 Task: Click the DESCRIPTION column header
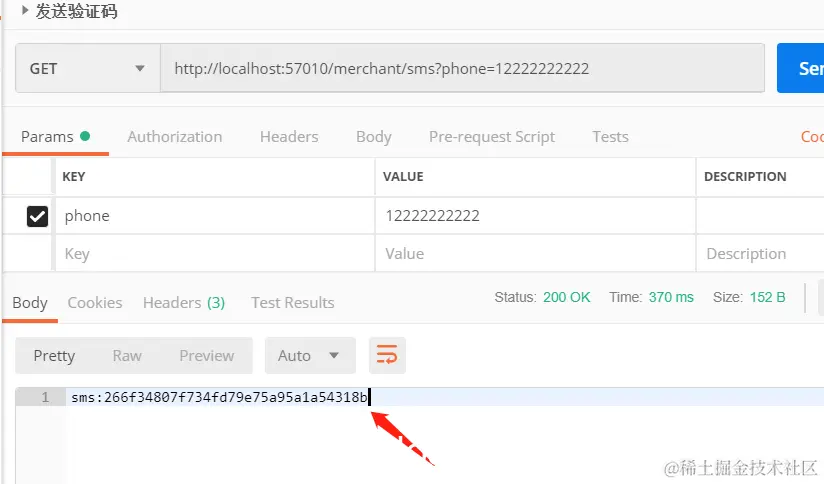click(x=745, y=177)
